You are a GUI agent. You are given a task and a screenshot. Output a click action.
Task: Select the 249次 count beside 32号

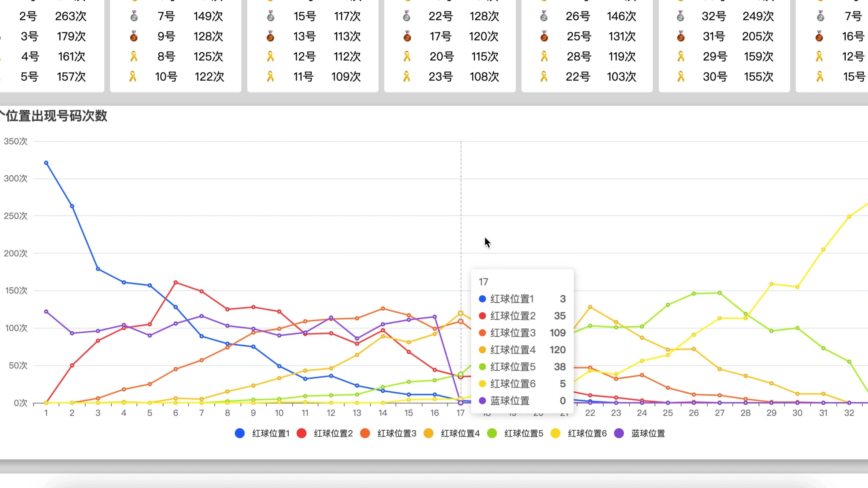pyautogui.click(x=758, y=16)
